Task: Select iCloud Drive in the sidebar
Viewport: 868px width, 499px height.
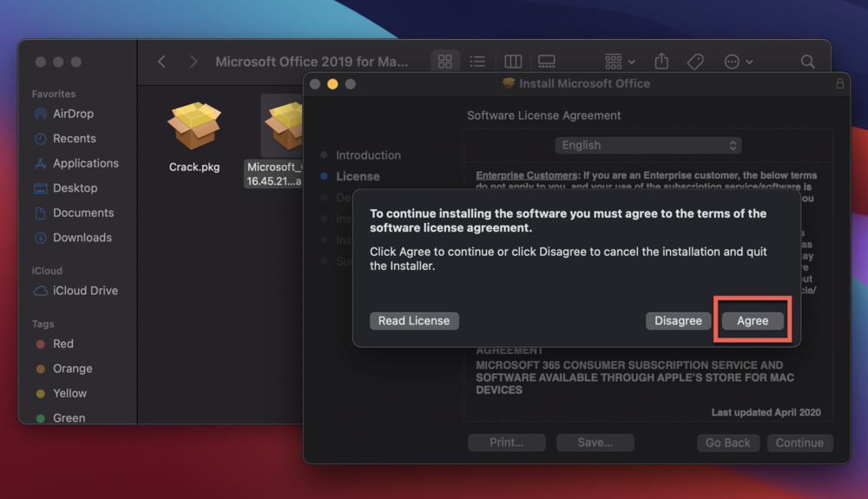Action: [85, 291]
